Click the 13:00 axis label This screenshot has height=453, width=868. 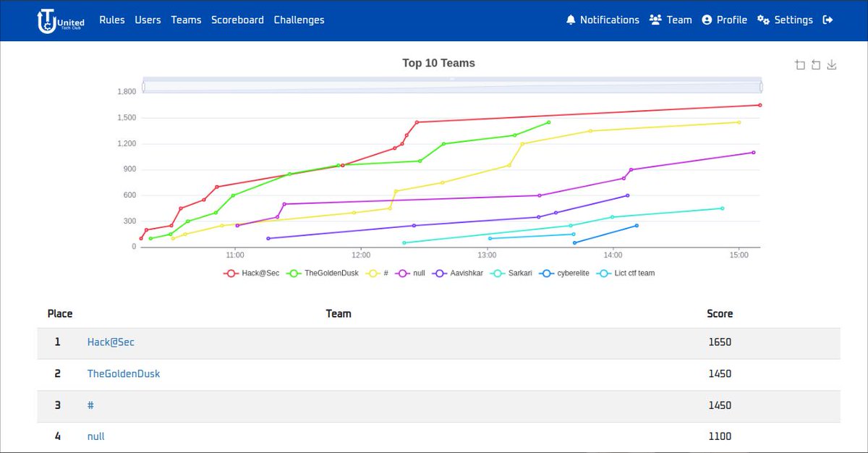(487, 255)
